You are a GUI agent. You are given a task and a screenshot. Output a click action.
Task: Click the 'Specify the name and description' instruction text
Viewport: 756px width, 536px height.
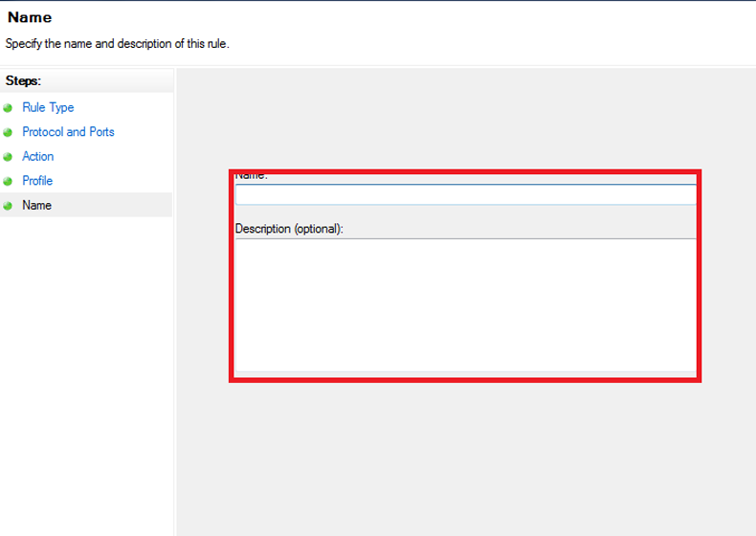[x=118, y=43]
